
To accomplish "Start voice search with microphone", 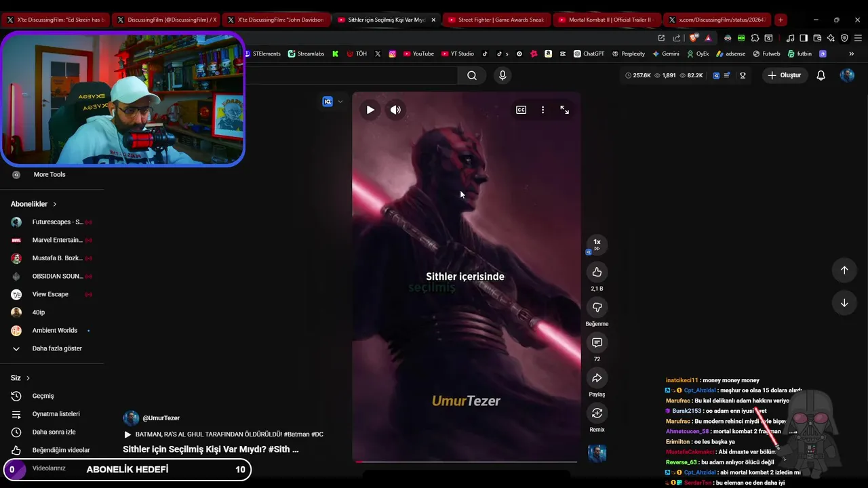I will point(502,75).
